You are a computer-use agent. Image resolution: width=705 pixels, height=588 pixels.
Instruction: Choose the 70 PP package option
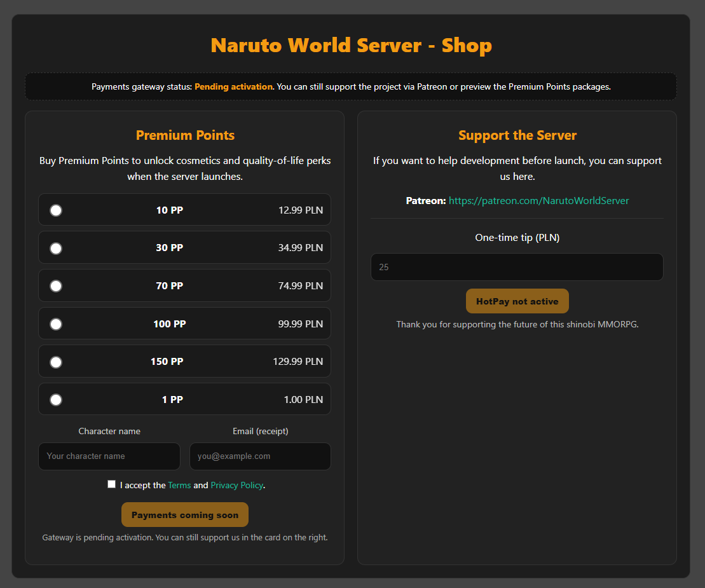pyautogui.click(x=56, y=285)
